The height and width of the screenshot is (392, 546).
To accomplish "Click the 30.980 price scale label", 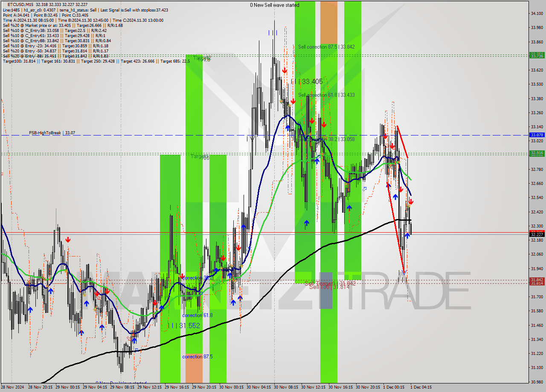I will click(x=537, y=382).
